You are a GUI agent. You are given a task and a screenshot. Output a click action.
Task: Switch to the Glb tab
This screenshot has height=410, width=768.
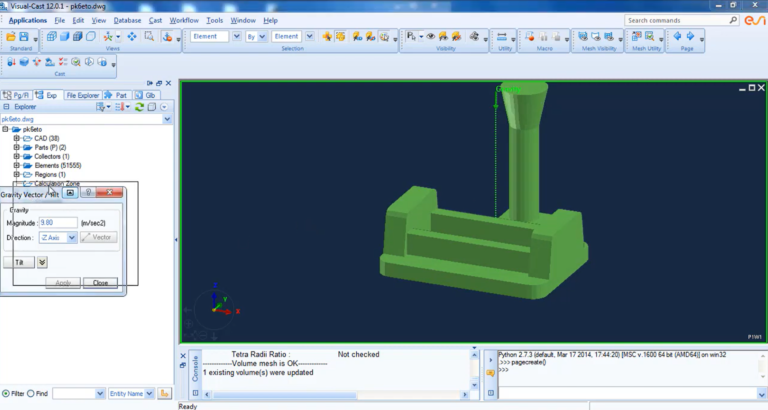[145, 95]
